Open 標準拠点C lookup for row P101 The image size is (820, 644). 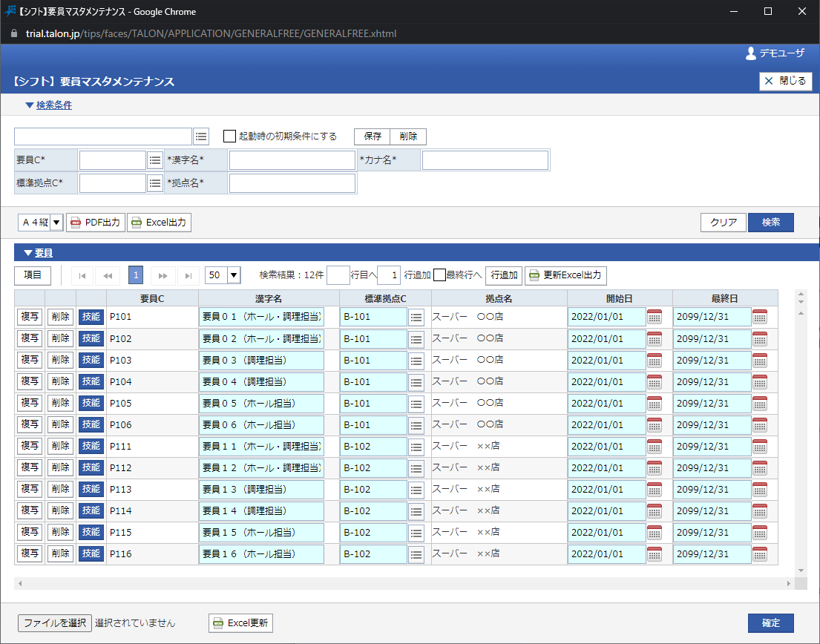pos(416,318)
